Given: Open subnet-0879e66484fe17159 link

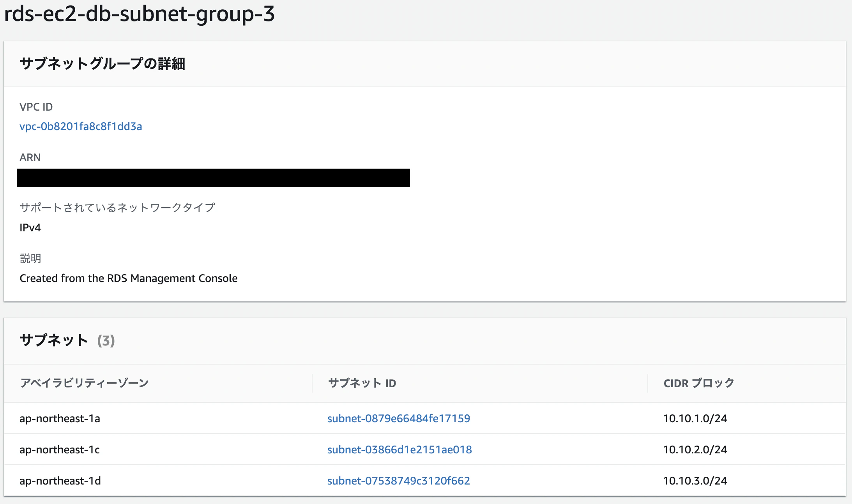Looking at the screenshot, I should pyautogui.click(x=398, y=418).
